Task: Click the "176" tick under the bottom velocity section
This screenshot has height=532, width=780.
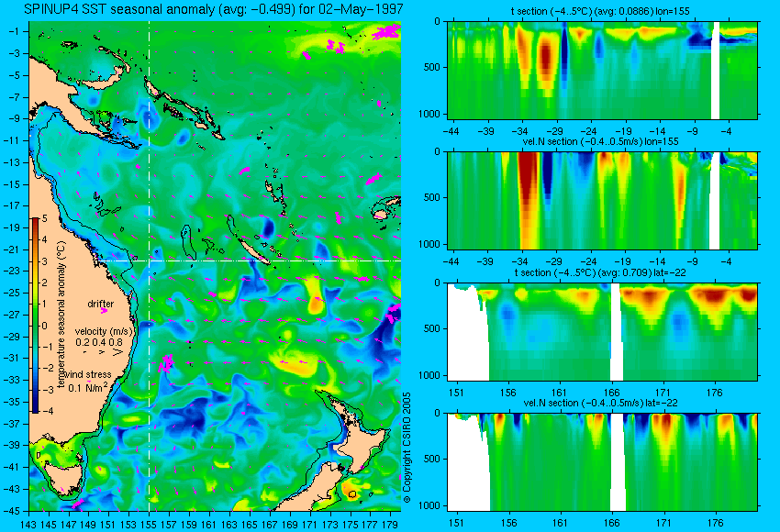Action: coord(716,523)
